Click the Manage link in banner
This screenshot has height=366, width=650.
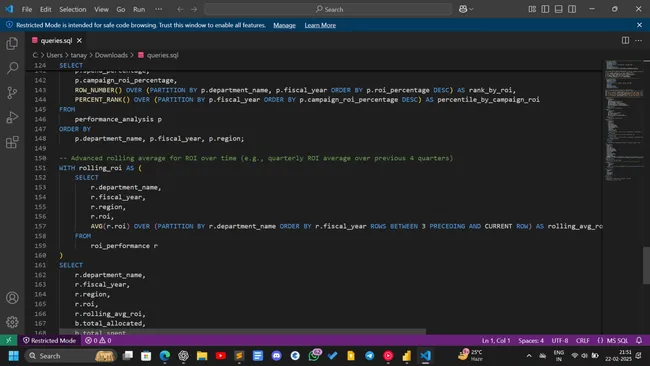tap(284, 25)
